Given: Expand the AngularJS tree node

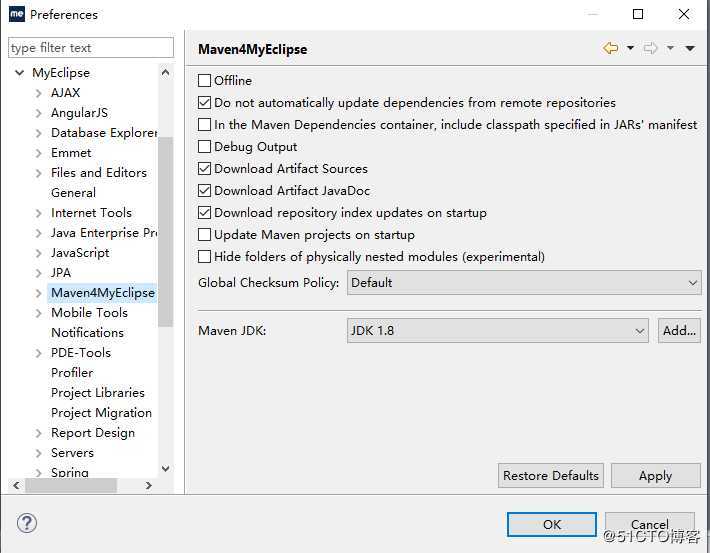Looking at the screenshot, I should coord(38,113).
